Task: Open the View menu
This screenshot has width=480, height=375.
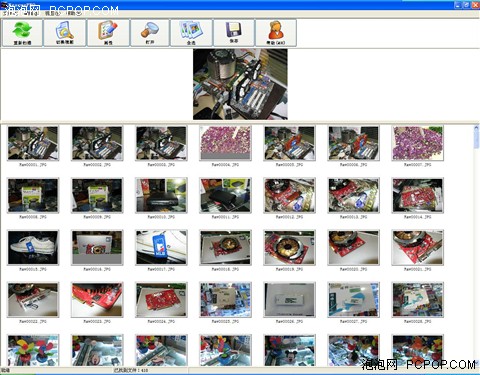Action: click(x=52, y=14)
